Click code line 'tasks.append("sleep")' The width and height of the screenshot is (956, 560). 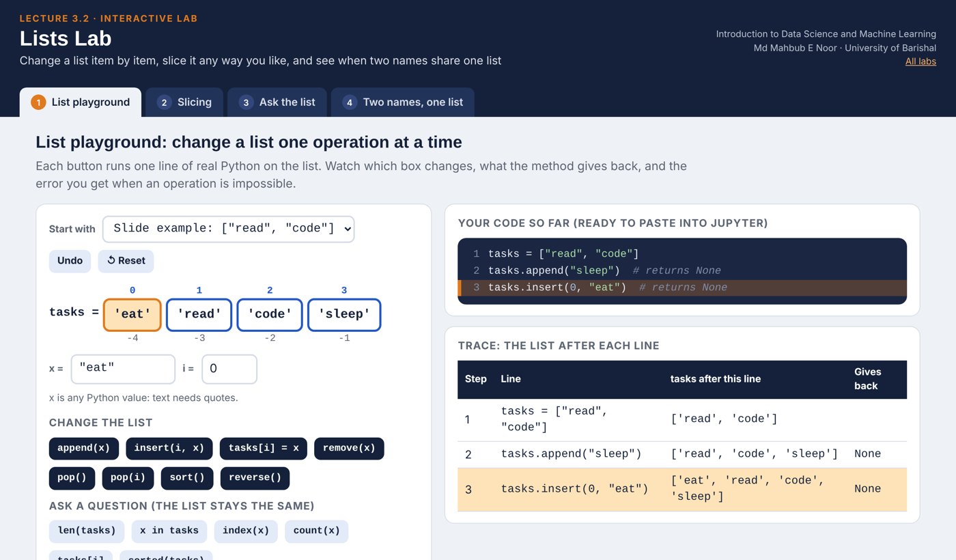[682, 271]
